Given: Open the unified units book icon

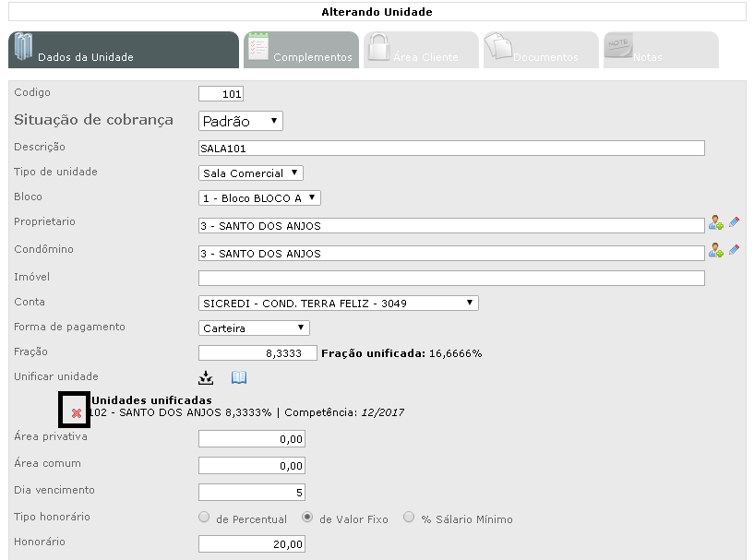Looking at the screenshot, I should click(239, 377).
